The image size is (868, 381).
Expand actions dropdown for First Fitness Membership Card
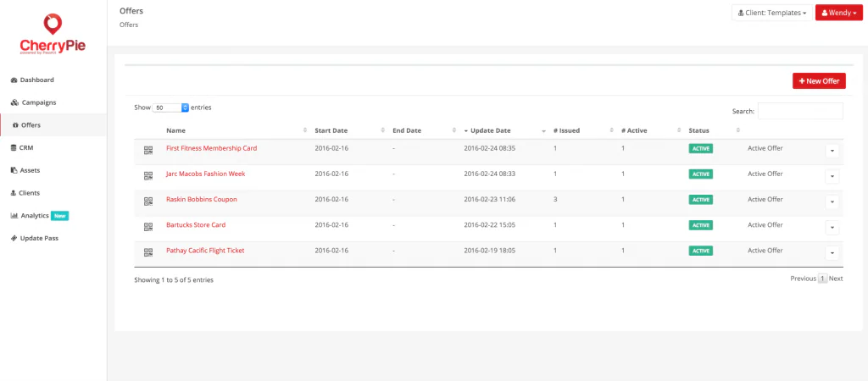pos(832,151)
